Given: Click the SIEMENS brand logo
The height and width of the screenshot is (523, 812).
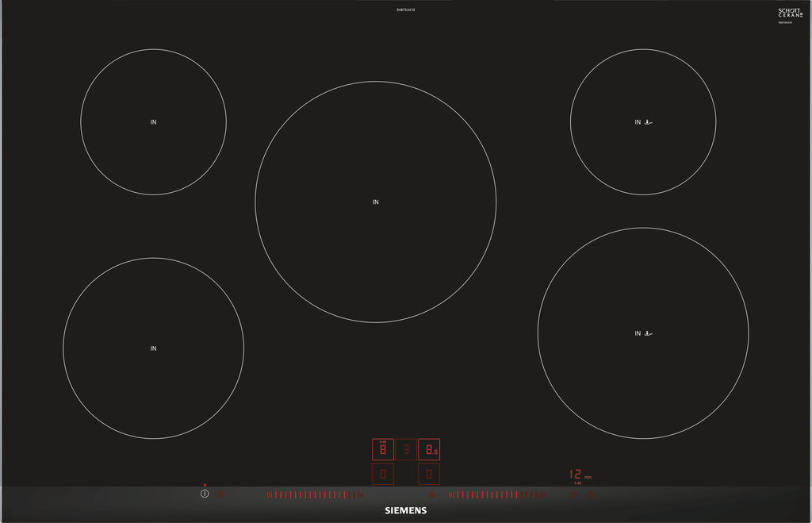Looking at the screenshot, I should [x=405, y=510].
